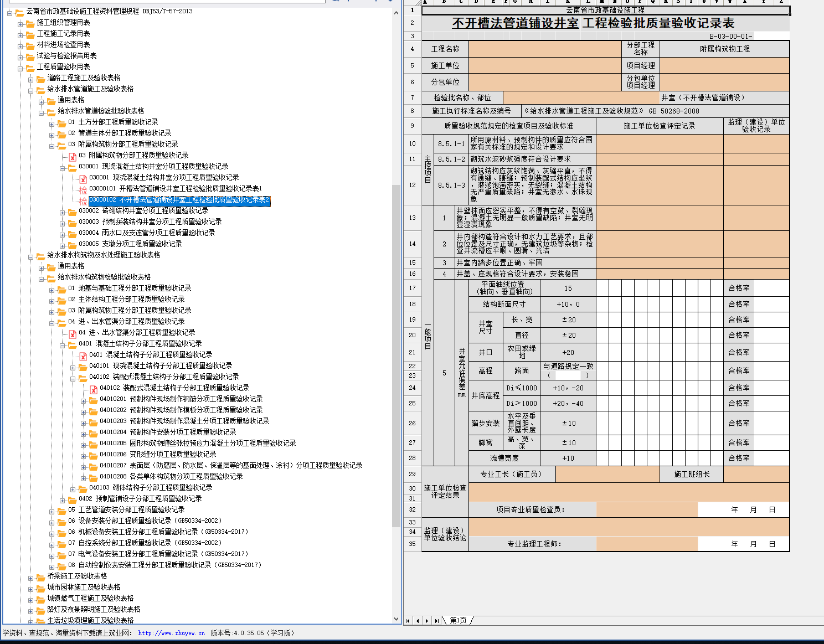Viewport: 824px width, 644px height.
Task: Click the folder icon beside 桥梁施工及验收表格
Action: coord(40,577)
